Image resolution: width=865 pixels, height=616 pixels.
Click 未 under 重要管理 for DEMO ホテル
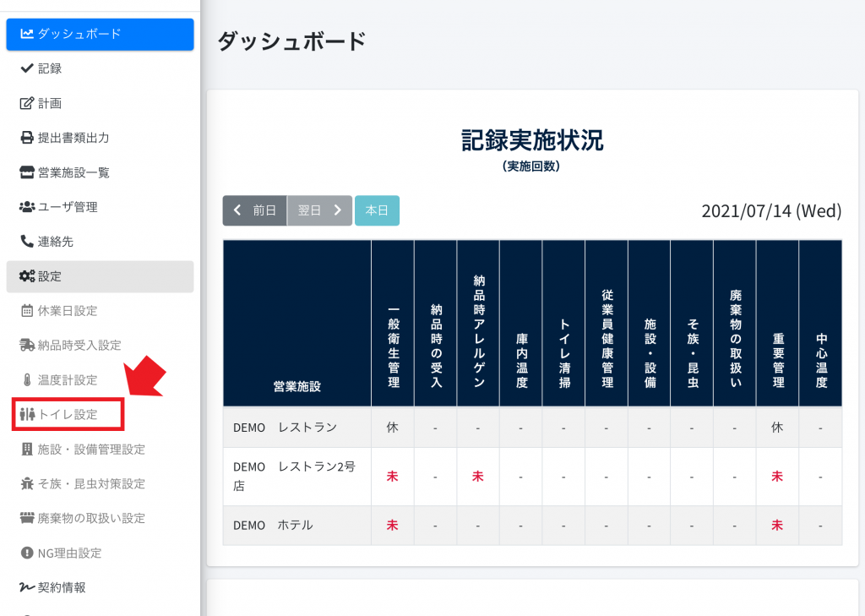coord(777,525)
